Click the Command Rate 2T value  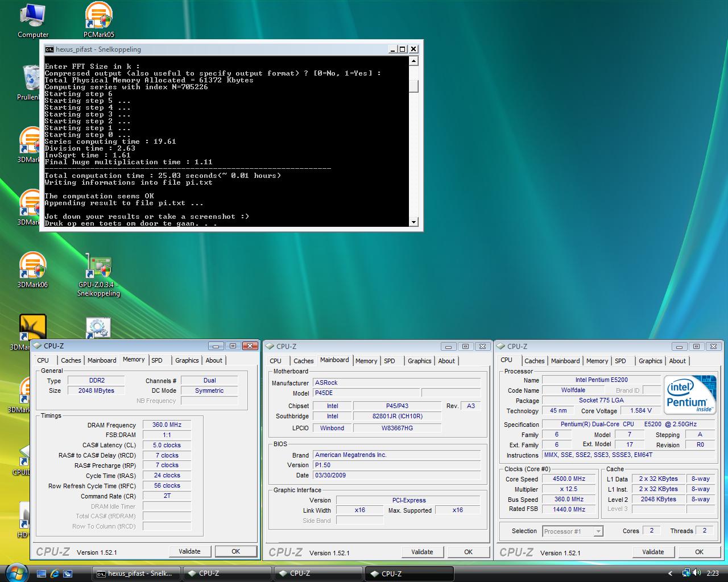click(x=167, y=496)
